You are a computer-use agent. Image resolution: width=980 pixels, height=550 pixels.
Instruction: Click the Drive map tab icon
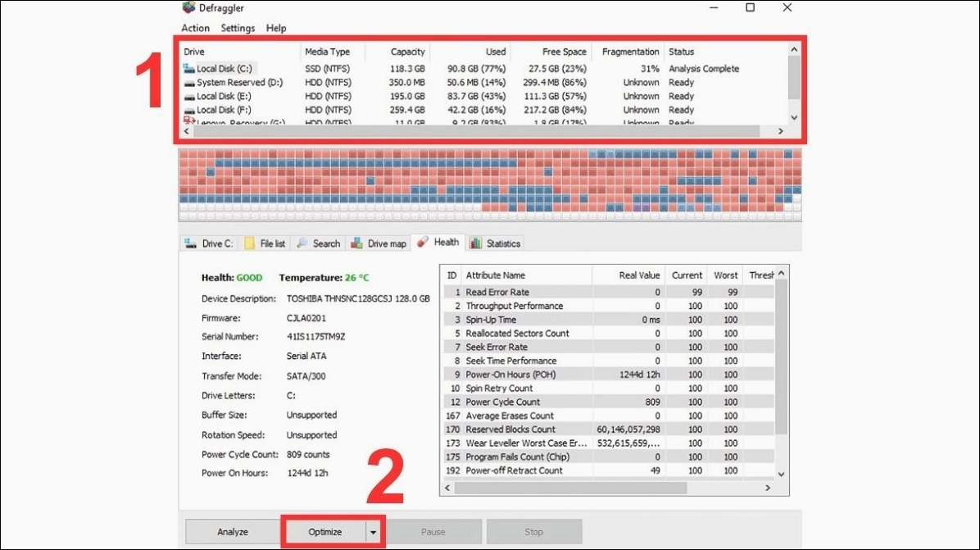pos(356,243)
